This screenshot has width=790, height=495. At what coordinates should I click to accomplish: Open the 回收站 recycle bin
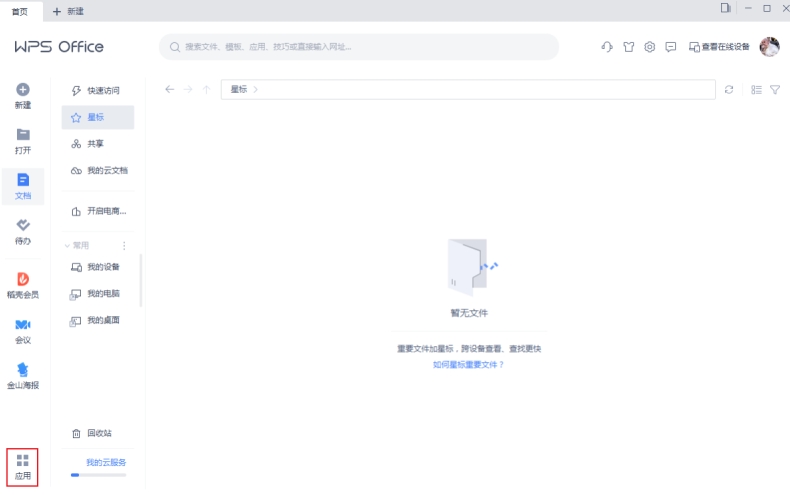coord(98,434)
